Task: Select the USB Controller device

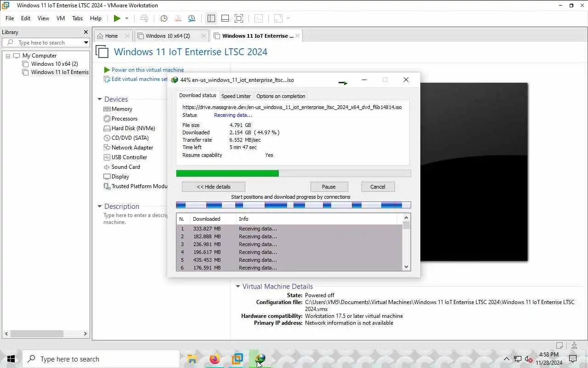Action: click(x=129, y=157)
